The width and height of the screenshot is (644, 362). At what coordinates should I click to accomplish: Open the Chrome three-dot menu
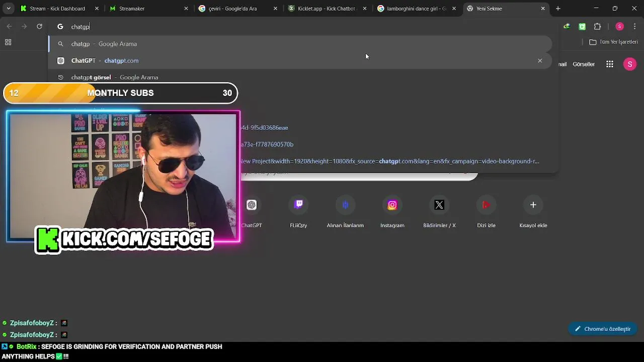pos(635,27)
